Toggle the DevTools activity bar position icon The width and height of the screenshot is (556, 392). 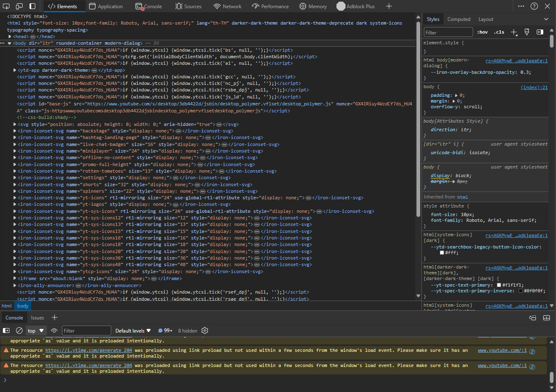click(x=32, y=6)
